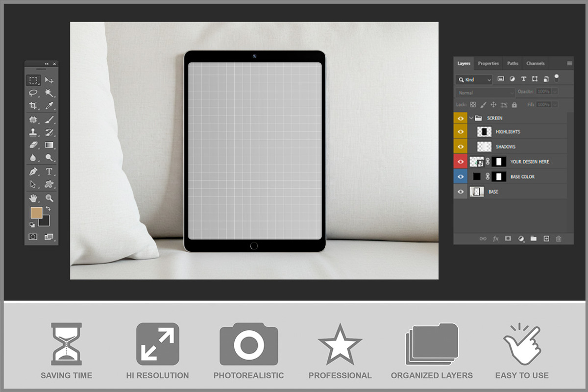The height and width of the screenshot is (392, 588).
Task: Select the Dodge tool
Action: (x=49, y=158)
